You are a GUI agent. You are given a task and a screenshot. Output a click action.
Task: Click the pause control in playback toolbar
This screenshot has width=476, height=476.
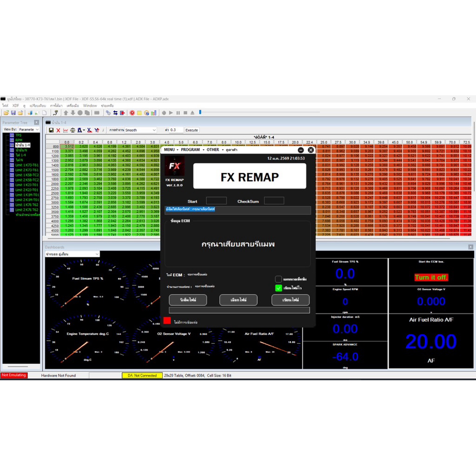pyautogui.click(x=178, y=113)
